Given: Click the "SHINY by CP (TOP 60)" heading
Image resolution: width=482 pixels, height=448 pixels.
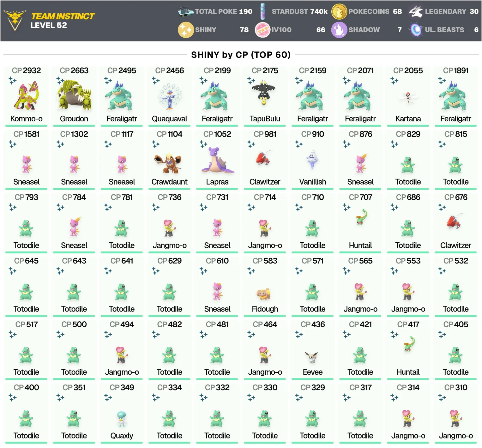Looking at the screenshot, I should pos(241,55).
